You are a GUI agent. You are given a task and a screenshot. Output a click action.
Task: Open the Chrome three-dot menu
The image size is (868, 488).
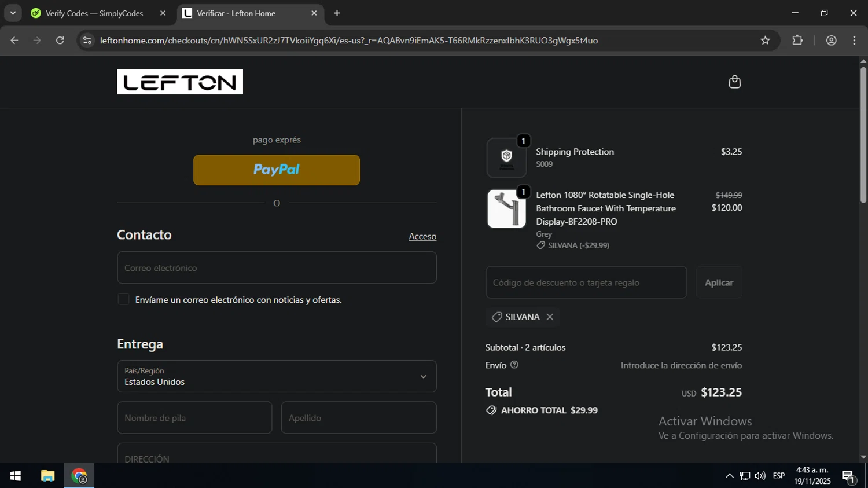click(854, 40)
